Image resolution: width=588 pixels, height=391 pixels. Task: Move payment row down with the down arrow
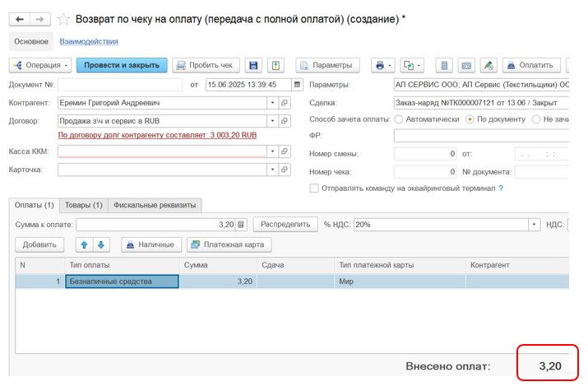pos(101,244)
